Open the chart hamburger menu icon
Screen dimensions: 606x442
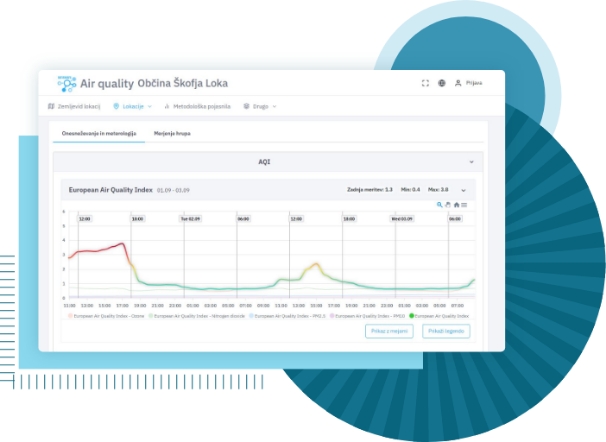coord(464,204)
